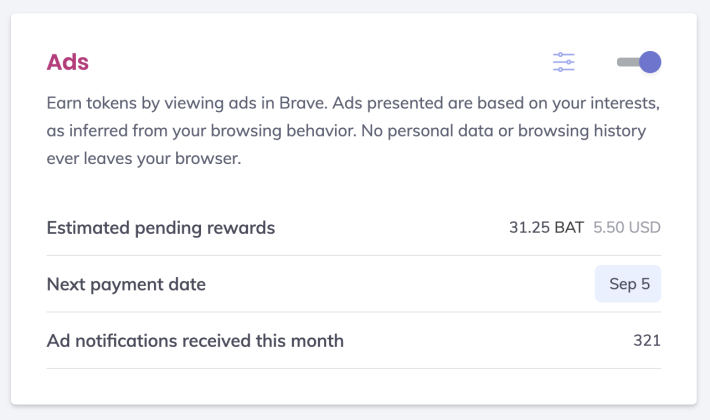
Task: Click the Ads heading title
Action: (68, 62)
